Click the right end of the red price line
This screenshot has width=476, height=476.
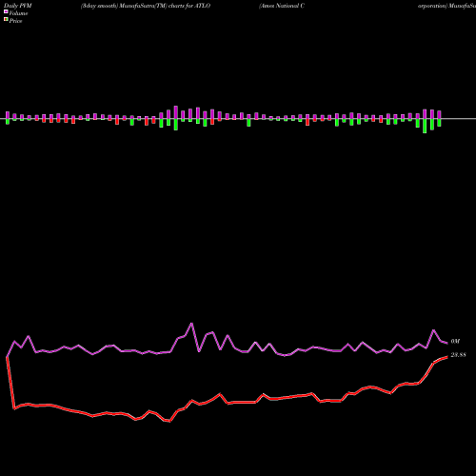pos(447,357)
